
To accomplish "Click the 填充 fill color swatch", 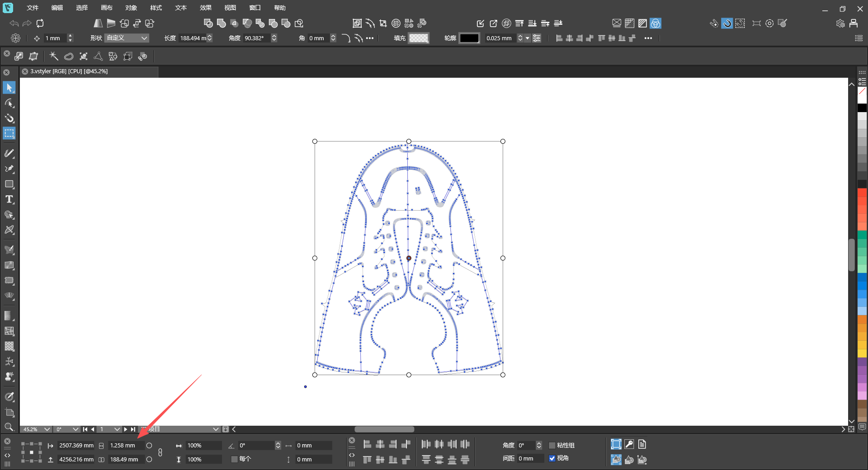I will [419, 38].
